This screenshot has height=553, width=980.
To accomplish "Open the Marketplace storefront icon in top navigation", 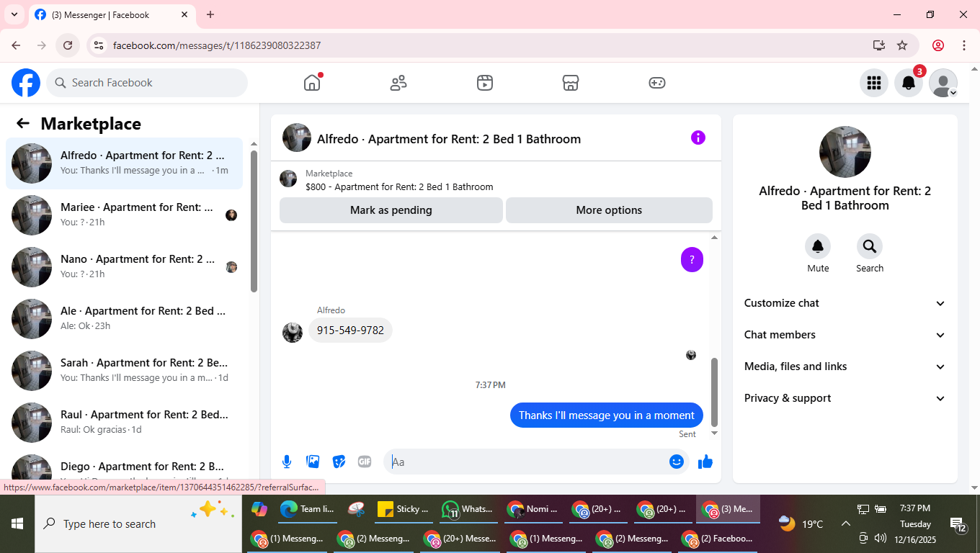I will (x=571, y=83).
